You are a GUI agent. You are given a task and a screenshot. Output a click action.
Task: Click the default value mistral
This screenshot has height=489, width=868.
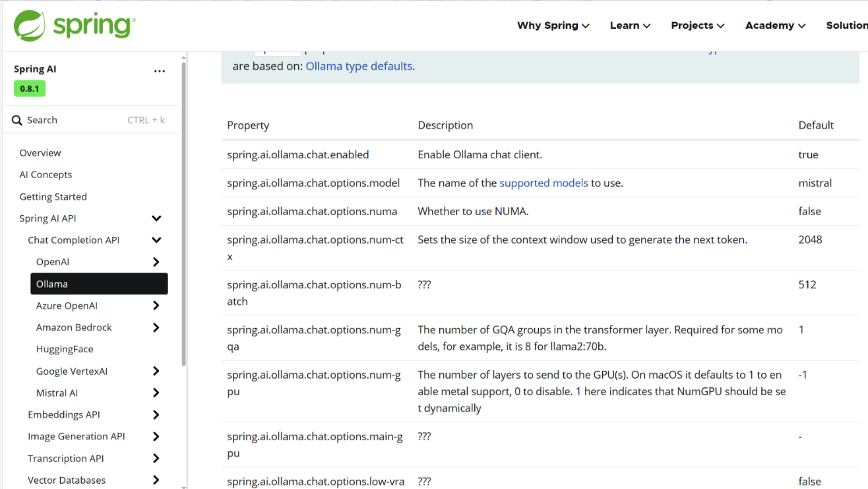point(815,183)
